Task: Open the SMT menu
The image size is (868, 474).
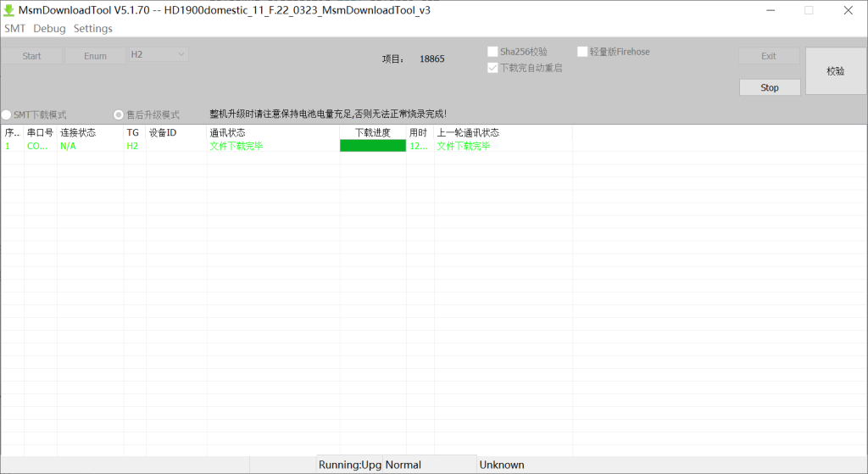Action: coord(15,29)
